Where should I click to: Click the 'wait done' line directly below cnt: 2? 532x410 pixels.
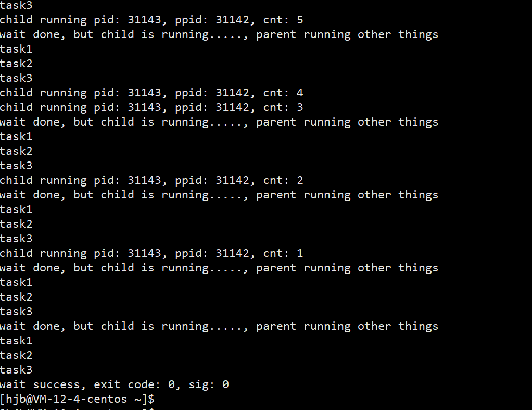(219, 195)
